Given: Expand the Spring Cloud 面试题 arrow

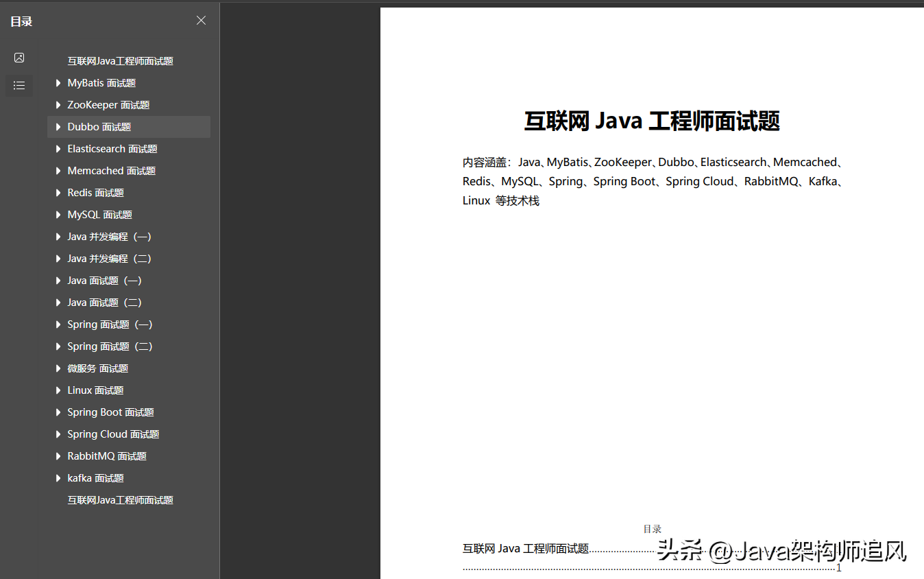Looking at the screenshot, I should (58, 434).
